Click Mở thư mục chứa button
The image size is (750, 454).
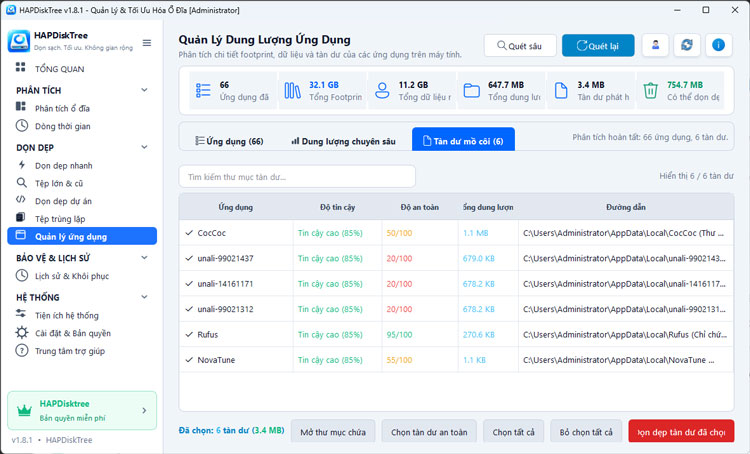pos(333,432)
